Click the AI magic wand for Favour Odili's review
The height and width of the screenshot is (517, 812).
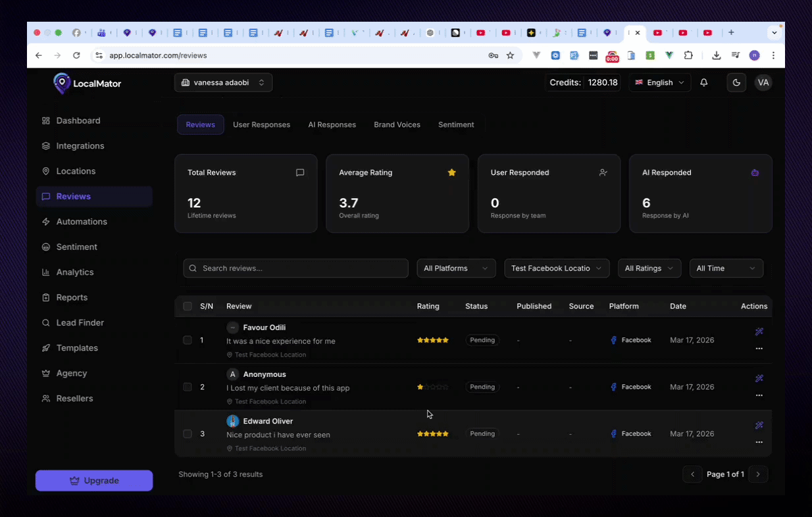point(759,332)
